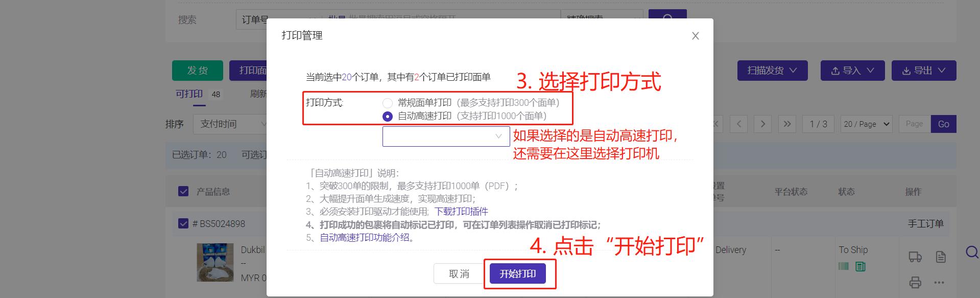Click the truck shipping icon in the order row
Screen dimensions: 980x298
(x=915, y=257)
